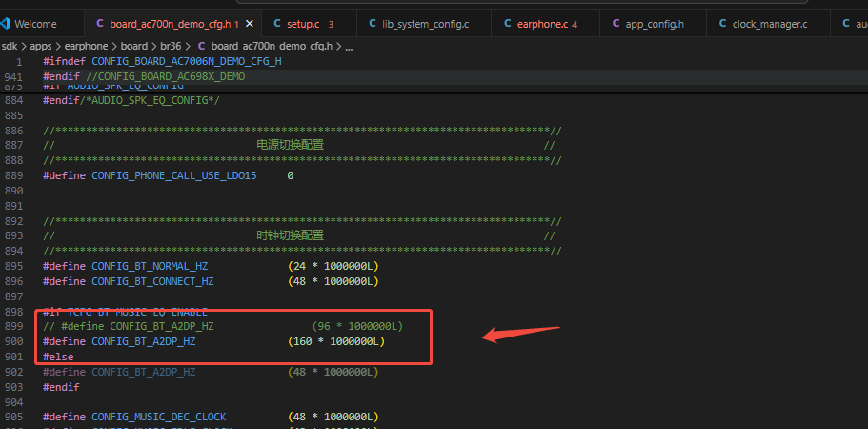Click CONFIG_MUSIC_DEC_CLOCK macro name

(x=158, y=417)
